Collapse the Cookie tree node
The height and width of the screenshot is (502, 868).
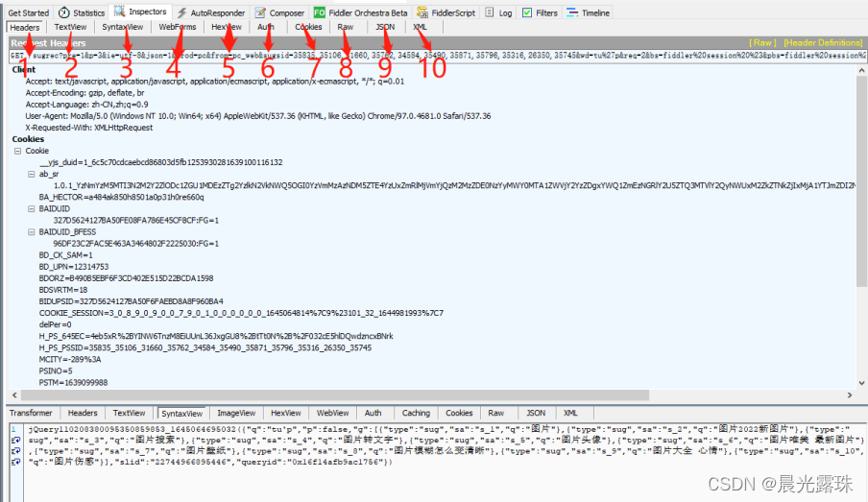point(17,151)
